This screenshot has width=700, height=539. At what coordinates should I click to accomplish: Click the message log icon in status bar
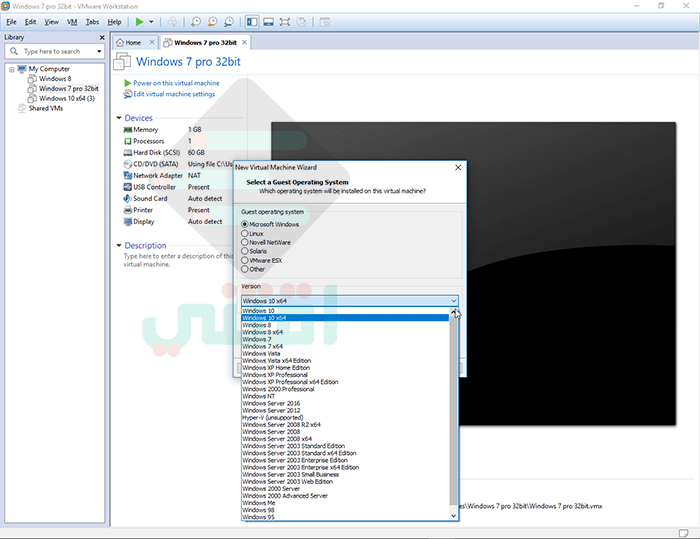coord(683,533)
